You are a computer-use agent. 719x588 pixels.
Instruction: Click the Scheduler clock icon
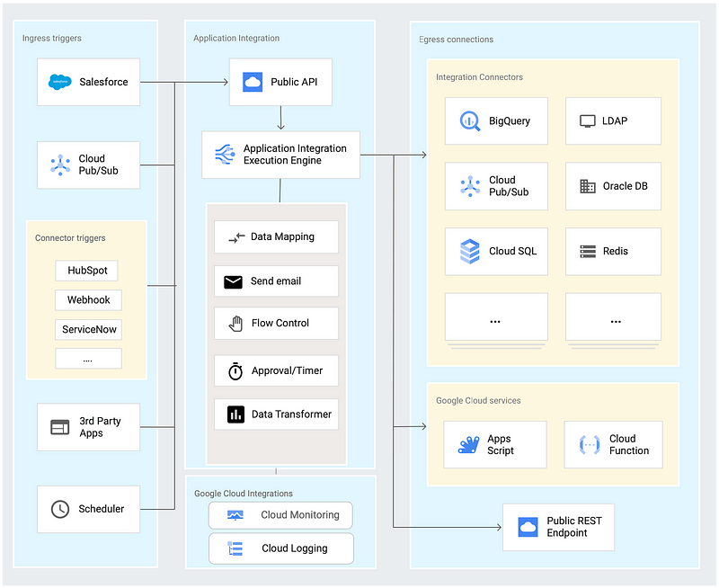pyautogui.click(x=60, y=509)
